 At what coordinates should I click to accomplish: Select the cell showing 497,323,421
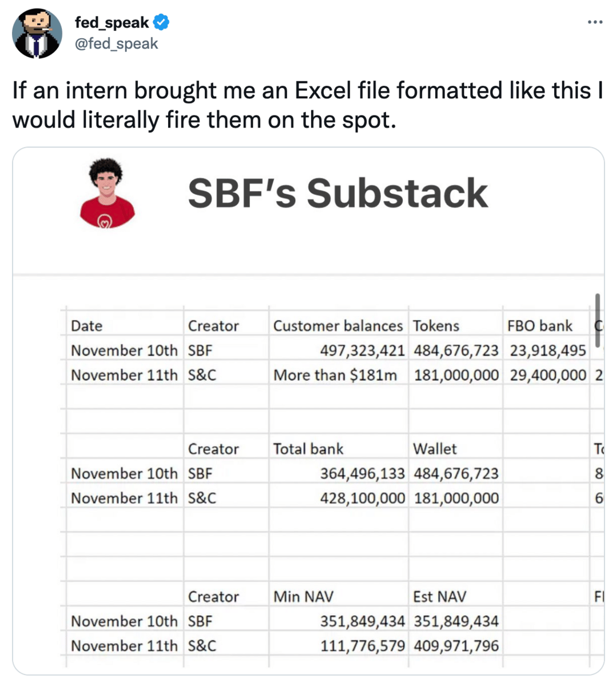(339, 350)
